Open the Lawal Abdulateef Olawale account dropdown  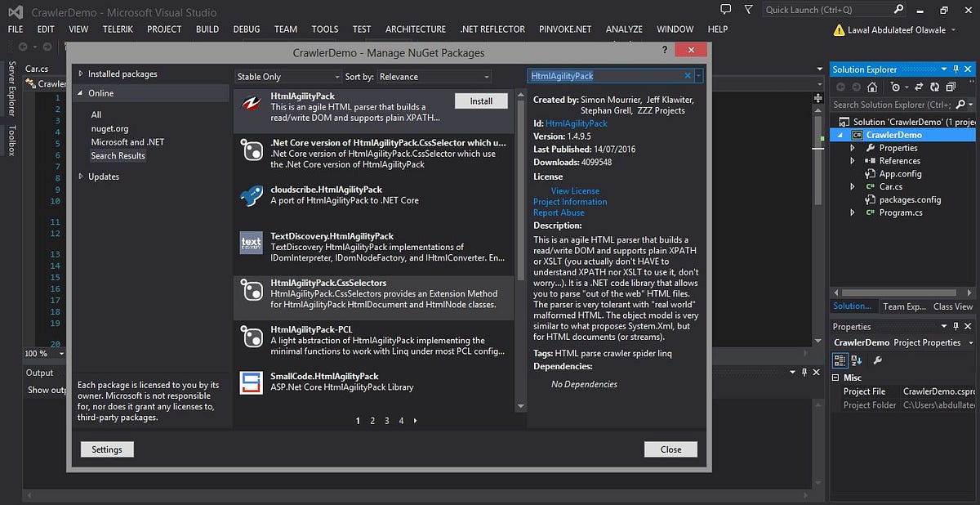click(953, 30)
